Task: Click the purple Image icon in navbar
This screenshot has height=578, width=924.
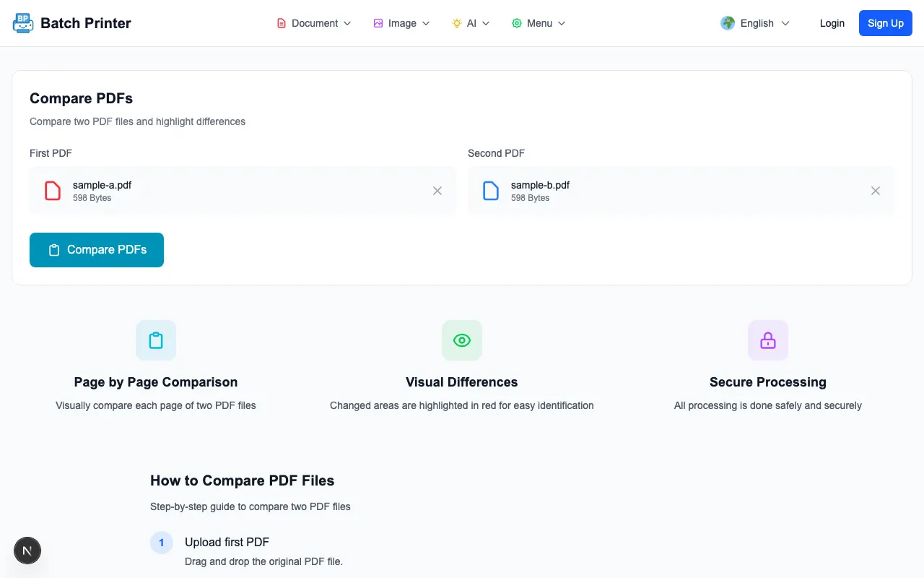Action: 378,23
